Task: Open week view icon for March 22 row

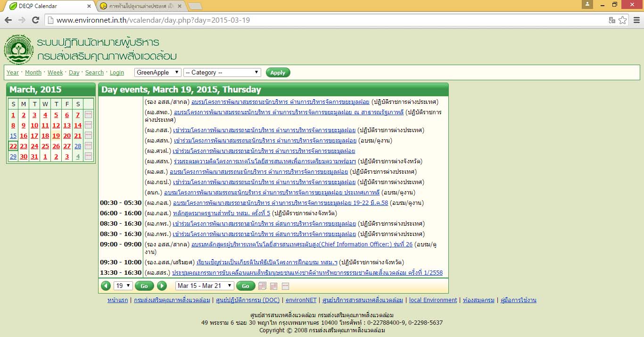Action: [88, 146]
